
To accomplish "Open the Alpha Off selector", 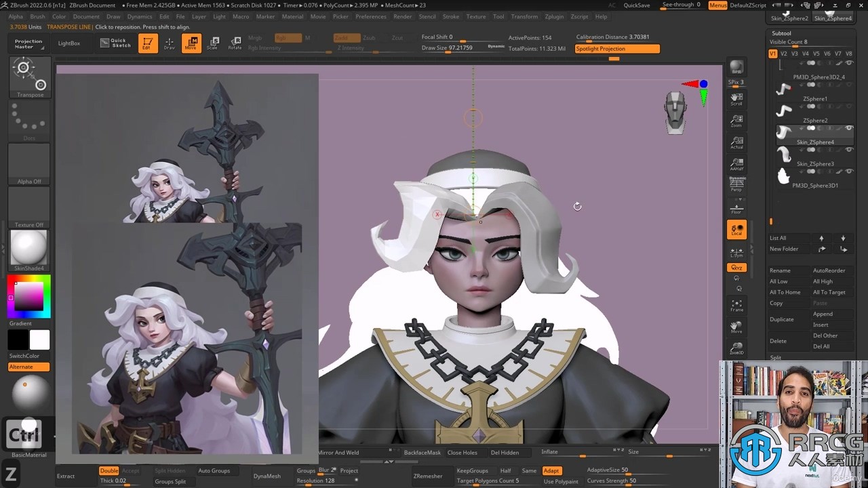I will 29,164.
